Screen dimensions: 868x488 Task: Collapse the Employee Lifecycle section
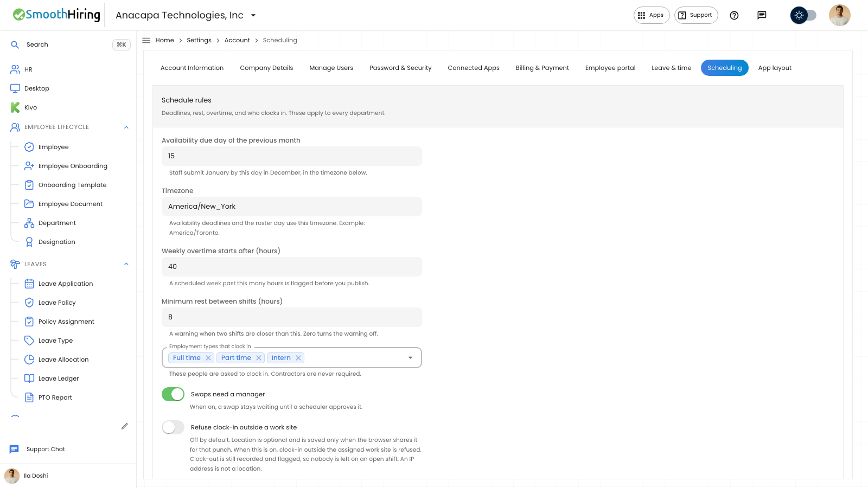[126, 127]
